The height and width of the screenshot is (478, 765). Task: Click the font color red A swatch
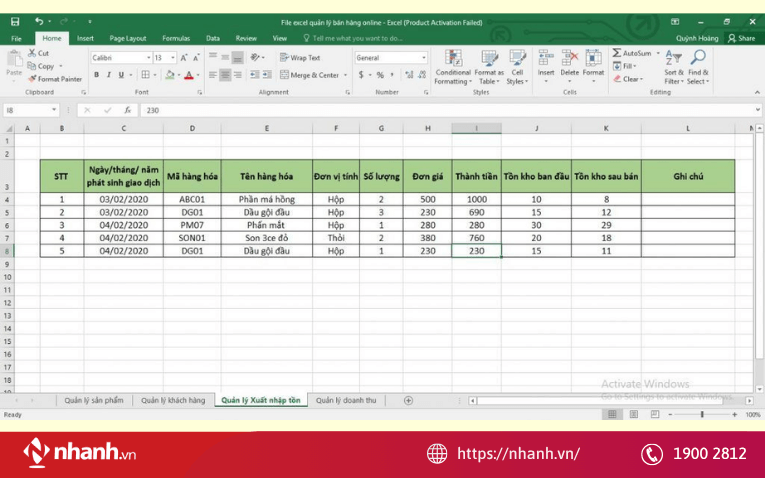[189, 75]
